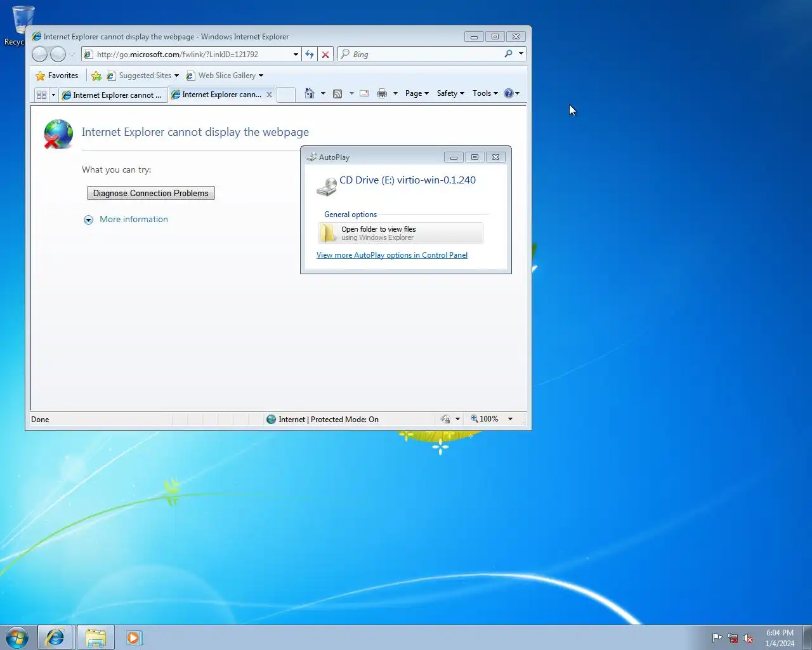Open the Page menu
This screenshot has width=812, height=650.
pos(417,93)
